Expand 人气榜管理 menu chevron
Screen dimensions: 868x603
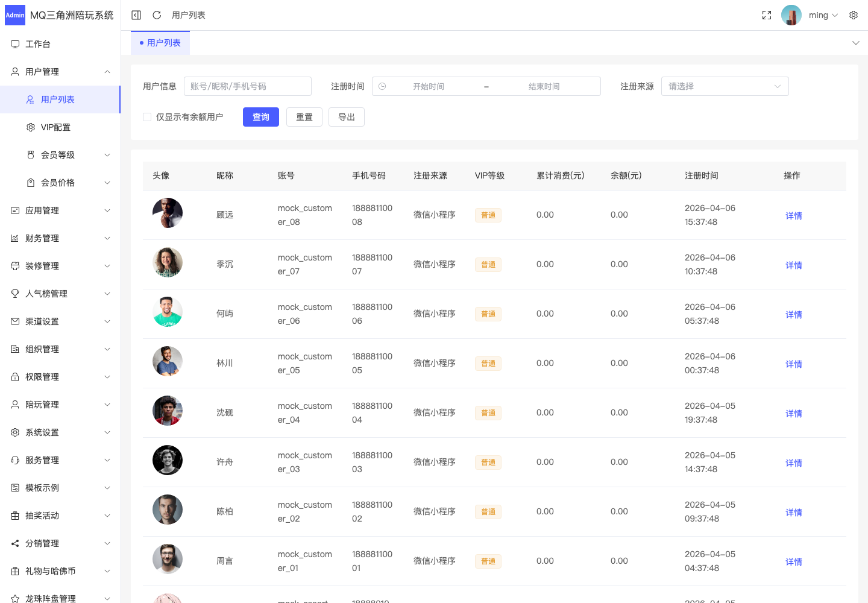pyautogui.click(x=107, y=294)
